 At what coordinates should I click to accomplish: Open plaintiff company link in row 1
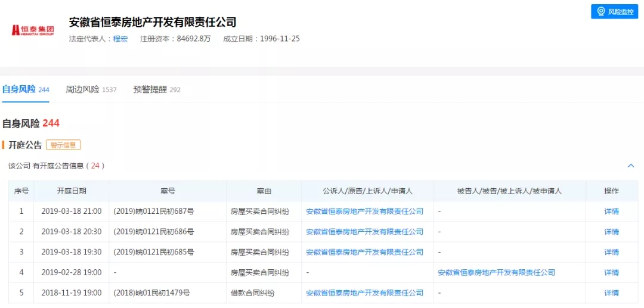tap(365, 211)
